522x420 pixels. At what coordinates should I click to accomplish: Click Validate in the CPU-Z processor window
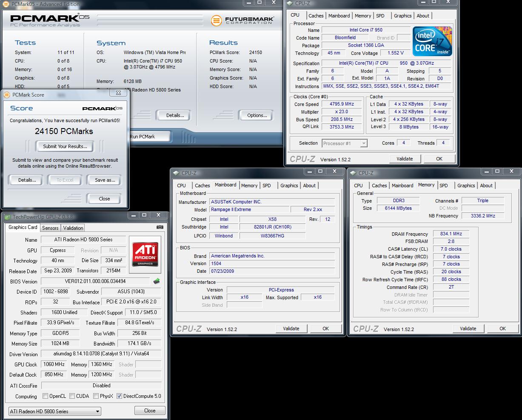[x=405, y=159]
